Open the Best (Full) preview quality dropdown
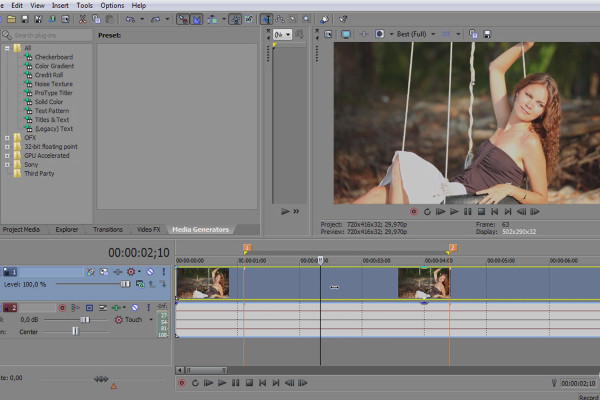 click(x=433, y=34)
